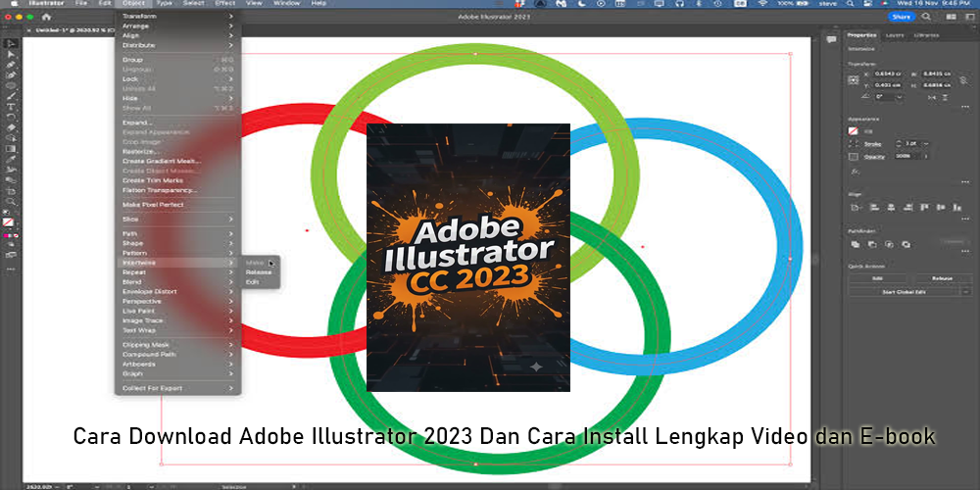
Task: Switch to the Libraries tab
Action: [926, 35]
